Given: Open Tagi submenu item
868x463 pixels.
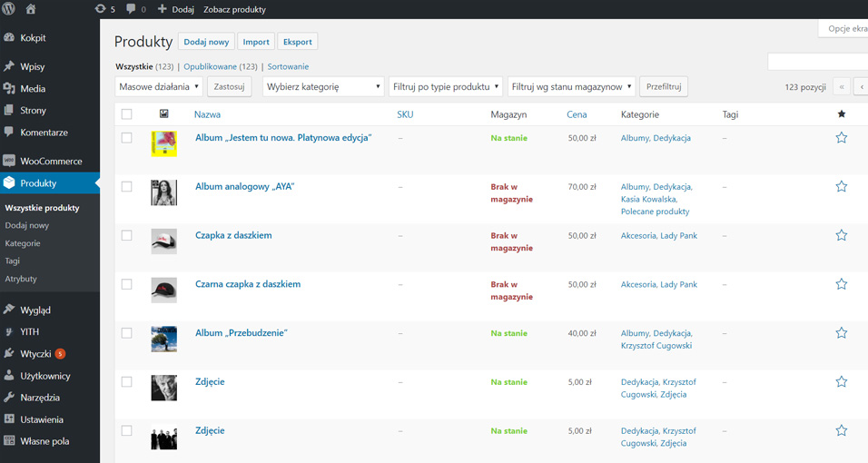Looking at the screenshot, I should coord(12,261).
